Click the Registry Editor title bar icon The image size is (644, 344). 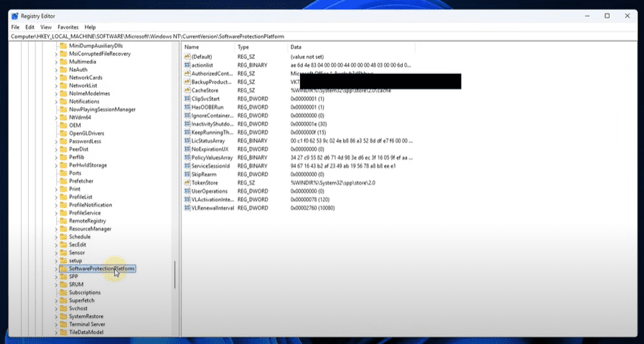click(x=15, y=16)
